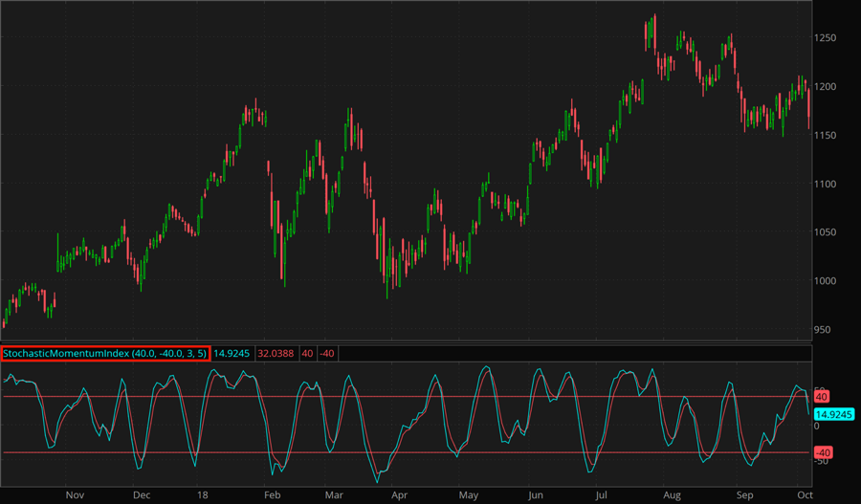Screen dimensions: 861x504
Task: Click the red 40 bubble on right axis
Action: pyautogui.click(x=821, y=396)
